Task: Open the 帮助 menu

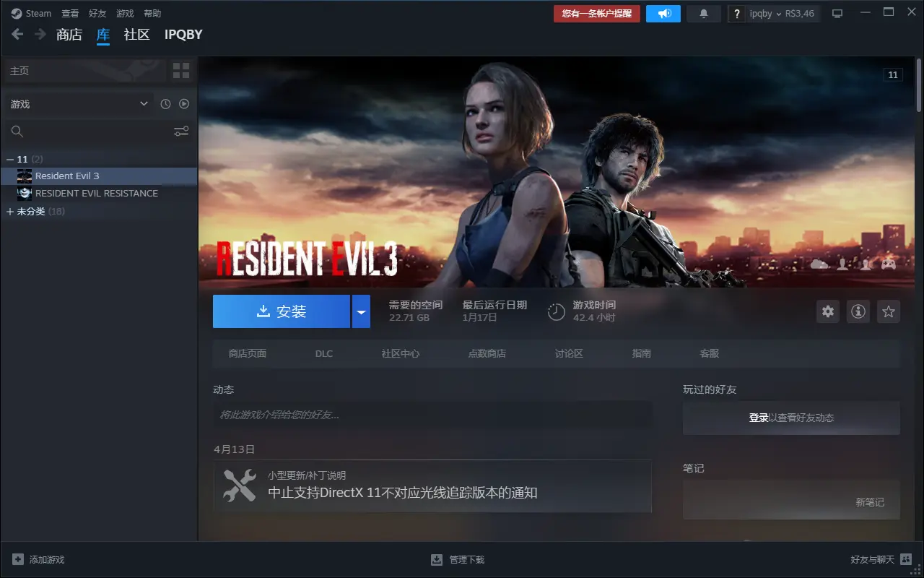Action: (152, 14)
